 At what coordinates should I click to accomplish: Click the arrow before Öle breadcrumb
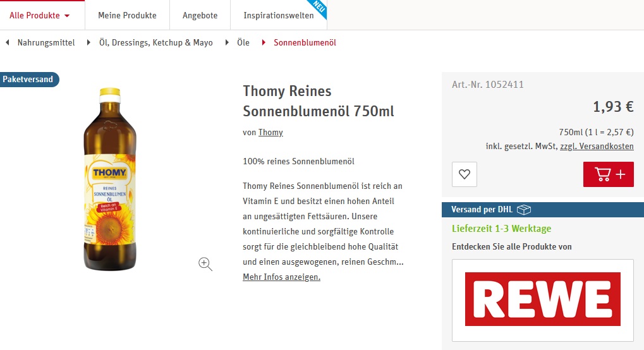[227, 42]
